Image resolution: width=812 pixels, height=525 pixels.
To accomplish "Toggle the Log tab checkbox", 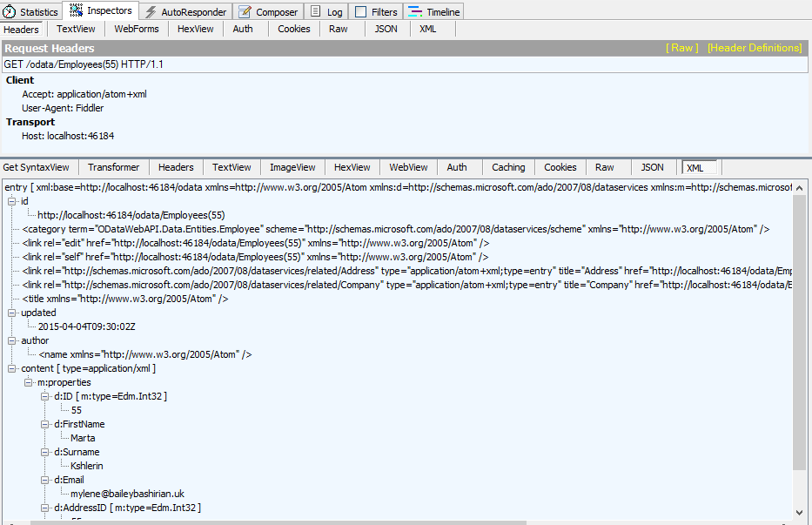I will [x=316, y=12].
